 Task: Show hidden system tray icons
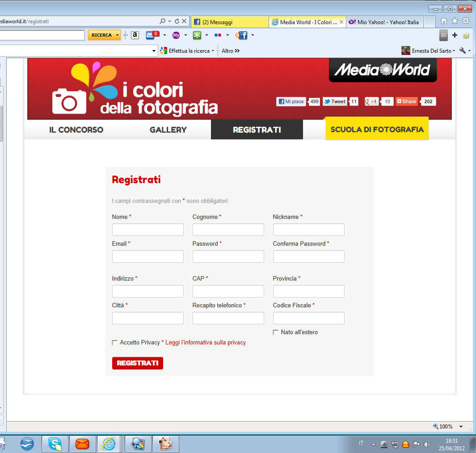(x=373, y=445)
